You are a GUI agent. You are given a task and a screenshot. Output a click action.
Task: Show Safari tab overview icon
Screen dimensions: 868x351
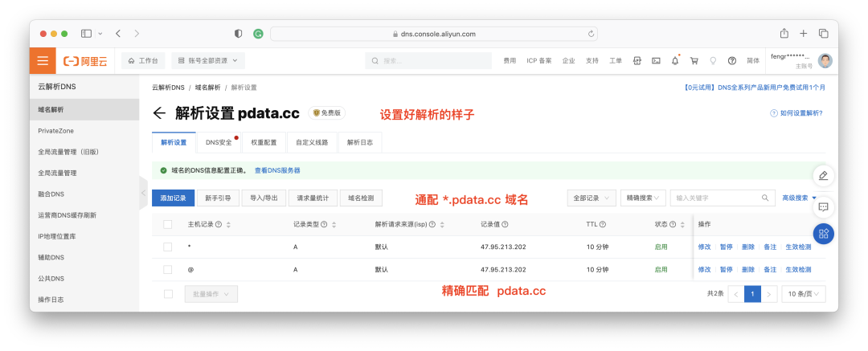pyautogui.click(x=824, y=34)
